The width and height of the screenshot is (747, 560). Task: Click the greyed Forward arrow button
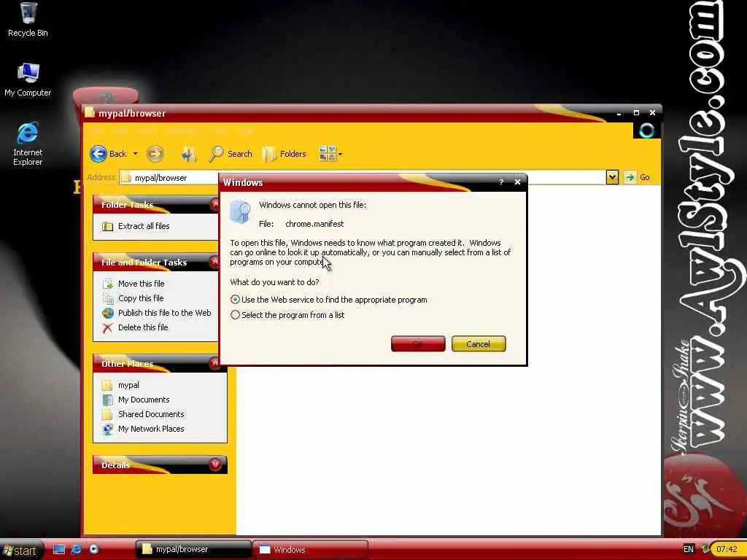pyautogui.click(x=155, y=154)
